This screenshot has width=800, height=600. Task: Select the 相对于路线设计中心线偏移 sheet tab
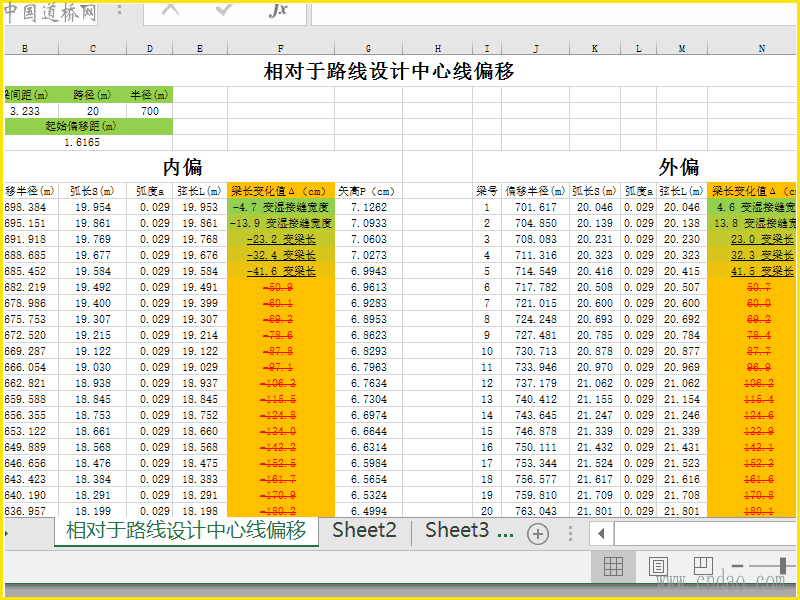[186, 531]
